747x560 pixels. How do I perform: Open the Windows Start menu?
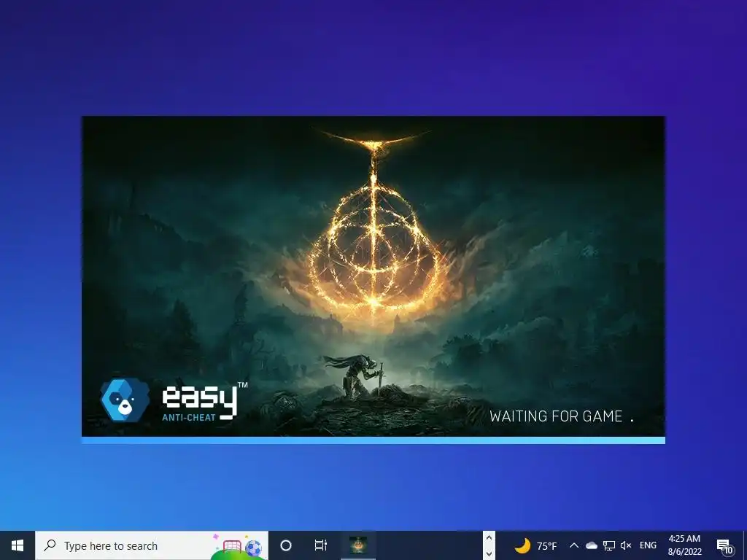coord(18,545)
